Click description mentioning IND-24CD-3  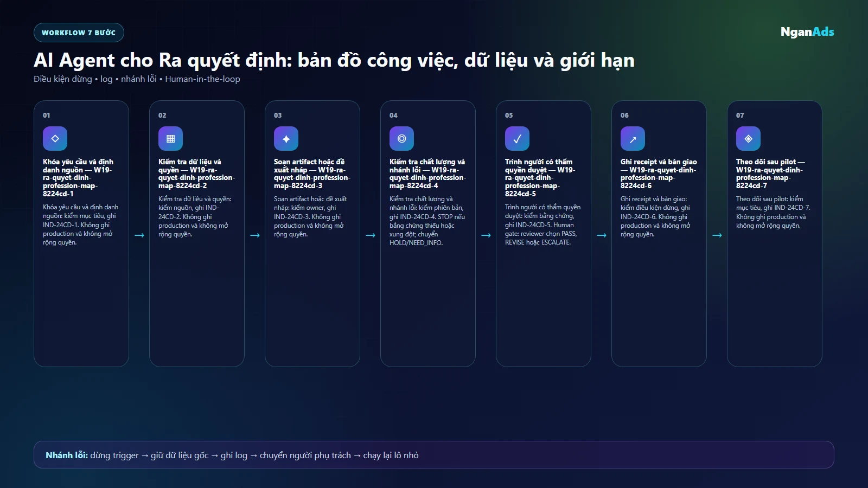(x=310, y=217)
